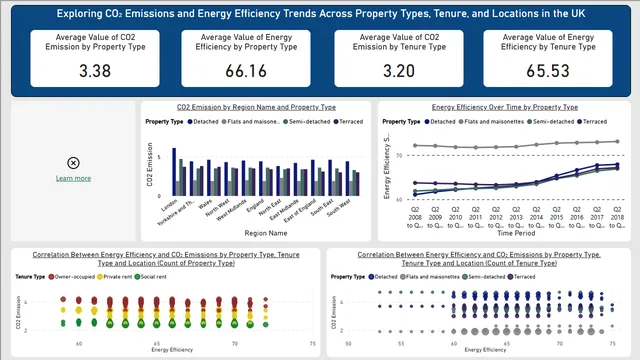Image resolution: width=640 pixels, height=360 pixels.
Task: Click Energy Efficiency axis title in property scatter
Action: click(485, 350)
